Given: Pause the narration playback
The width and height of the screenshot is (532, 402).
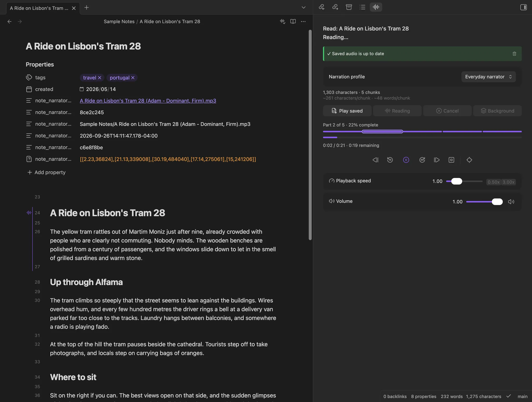Looking at the screenshot, I should (x=406, y=160).
